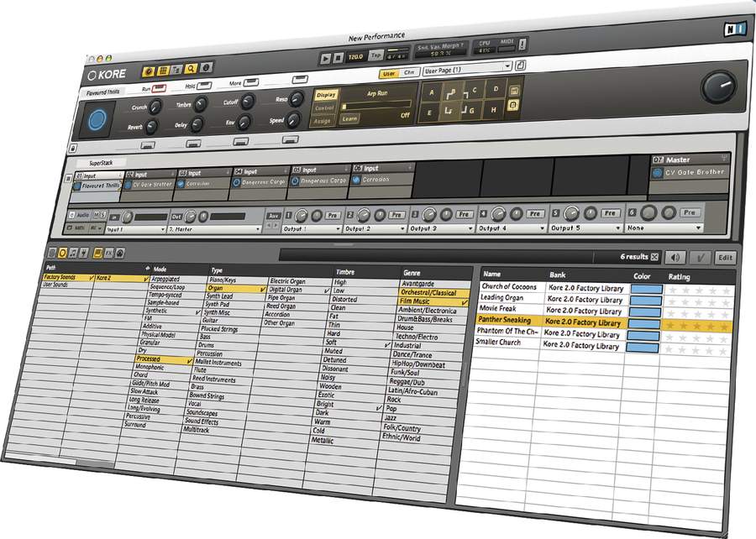
Task: Toggle the magnifier browser icon in the KORE header
Action: [x=191, y=69]
